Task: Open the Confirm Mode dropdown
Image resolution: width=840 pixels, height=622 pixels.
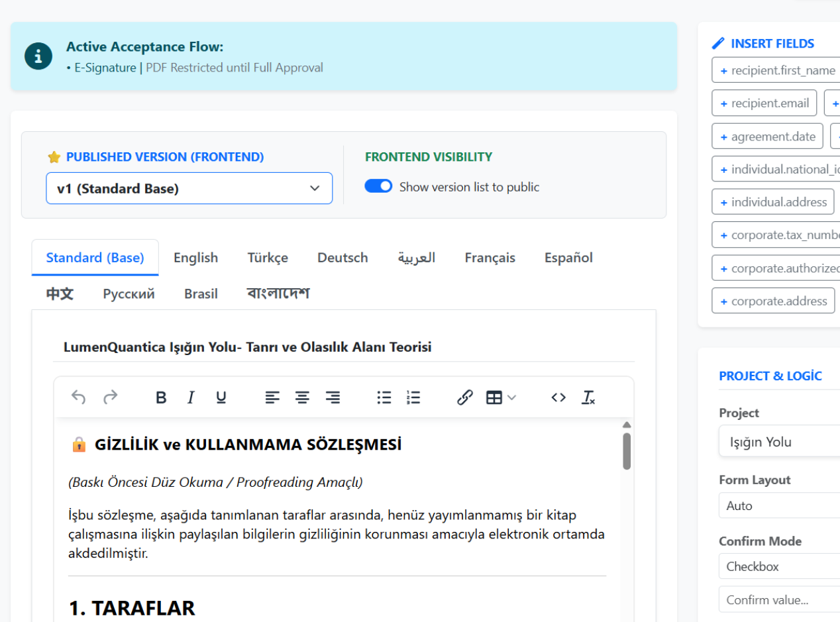Action: (x=779, y=566)
